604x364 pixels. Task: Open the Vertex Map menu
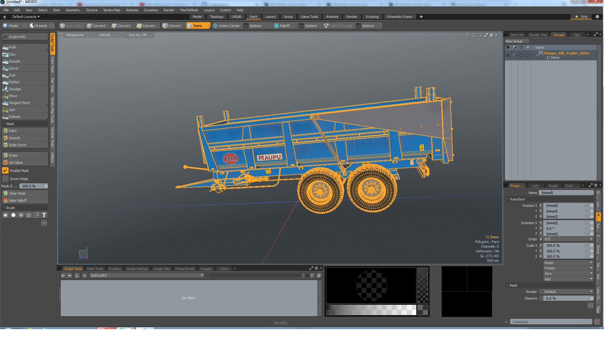(112, 10)
